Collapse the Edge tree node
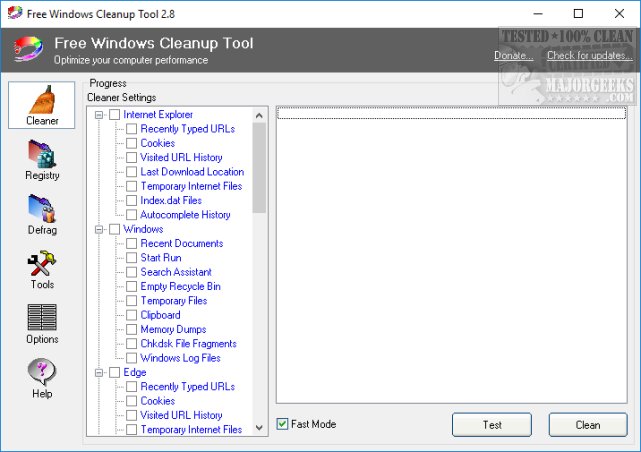 [99, 373]
